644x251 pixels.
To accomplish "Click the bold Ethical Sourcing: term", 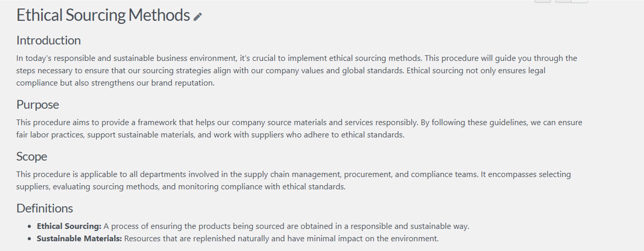I will coord(69,226).
